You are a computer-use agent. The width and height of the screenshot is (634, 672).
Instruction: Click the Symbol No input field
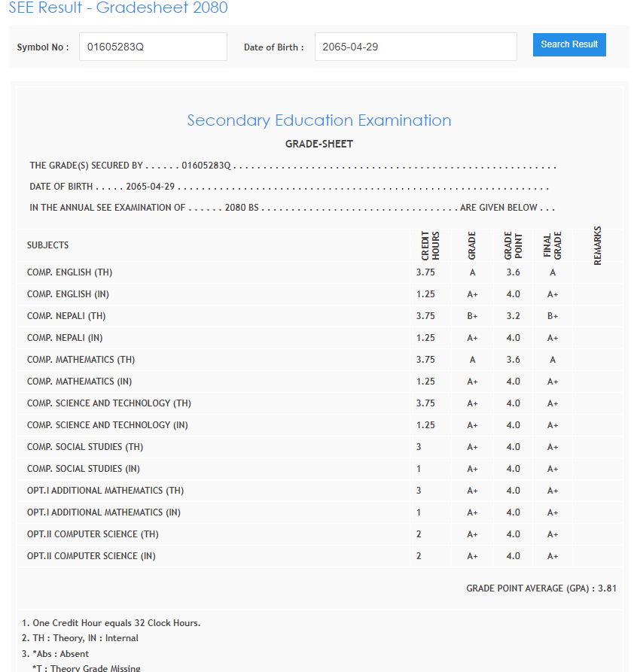153,47
